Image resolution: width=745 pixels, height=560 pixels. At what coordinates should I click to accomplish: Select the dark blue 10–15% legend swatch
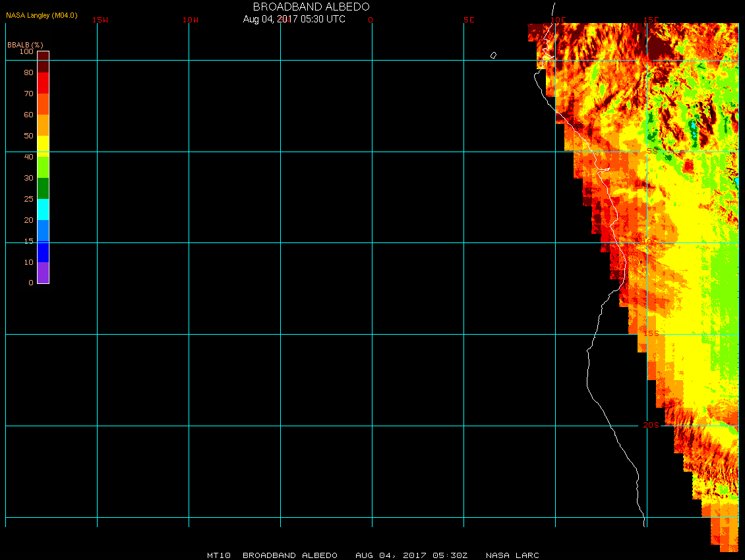click(43, 252)
